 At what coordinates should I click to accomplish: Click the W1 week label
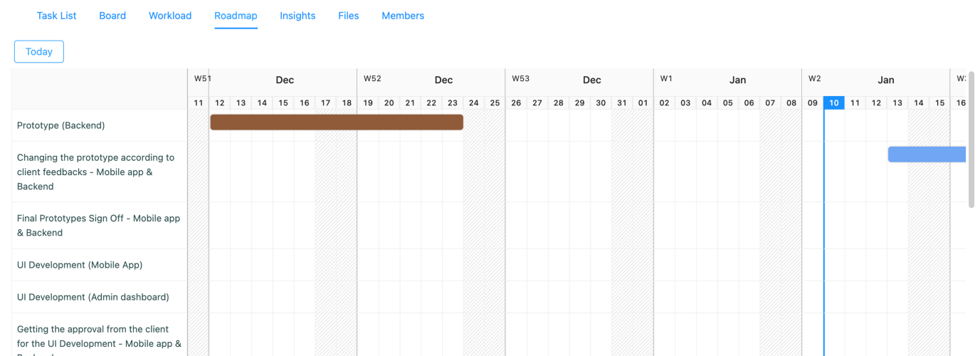click(x=666, y=78)
